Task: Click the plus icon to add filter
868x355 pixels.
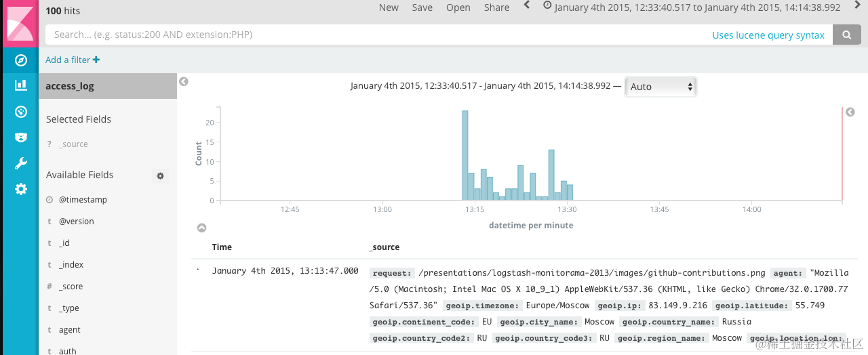Action: (96, 60)
